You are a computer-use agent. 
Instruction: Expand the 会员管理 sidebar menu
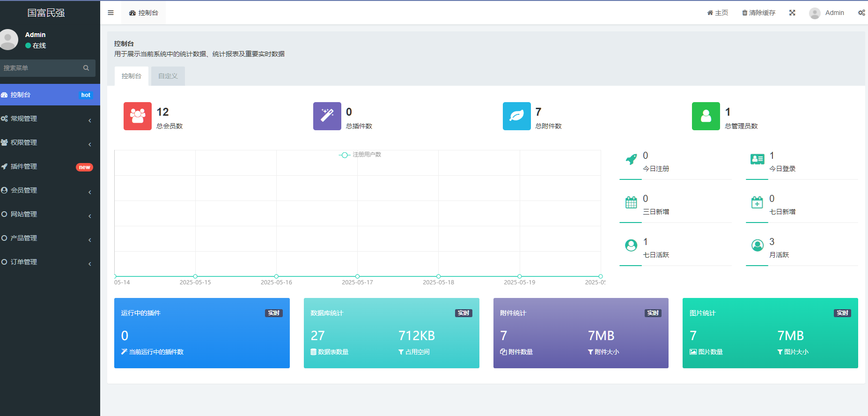(47, 190)
